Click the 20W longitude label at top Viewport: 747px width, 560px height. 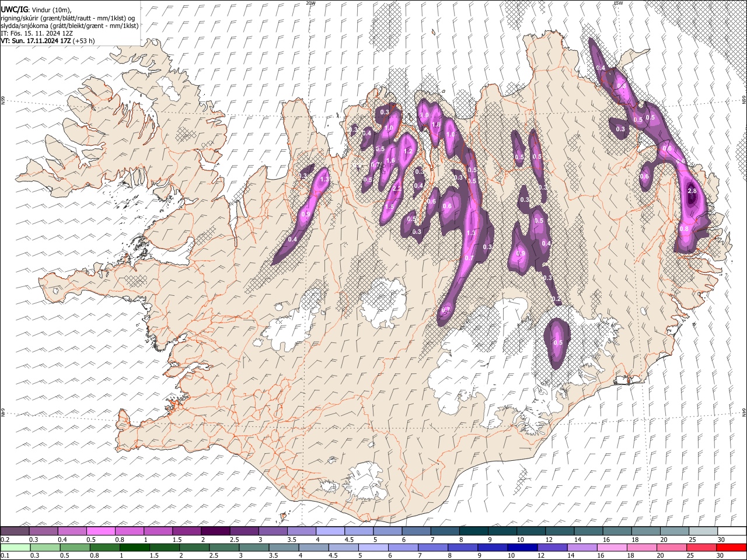[310, 3]
